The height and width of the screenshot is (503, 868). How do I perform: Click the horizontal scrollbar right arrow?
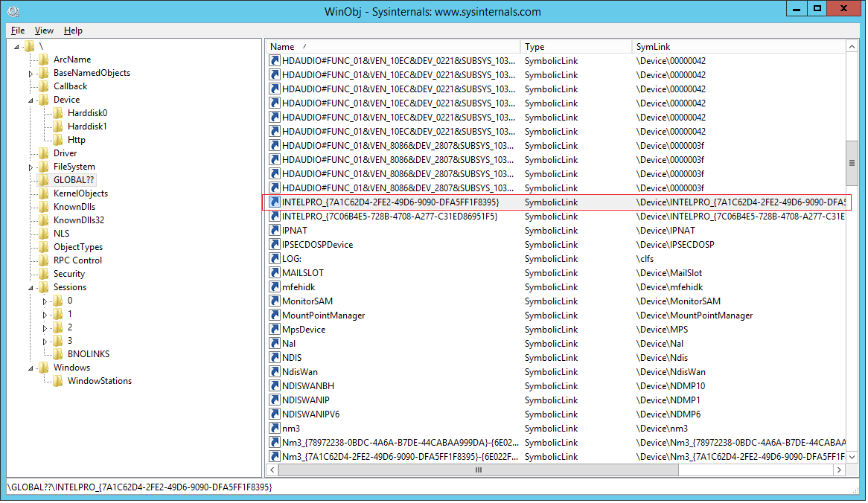point(839,470)
